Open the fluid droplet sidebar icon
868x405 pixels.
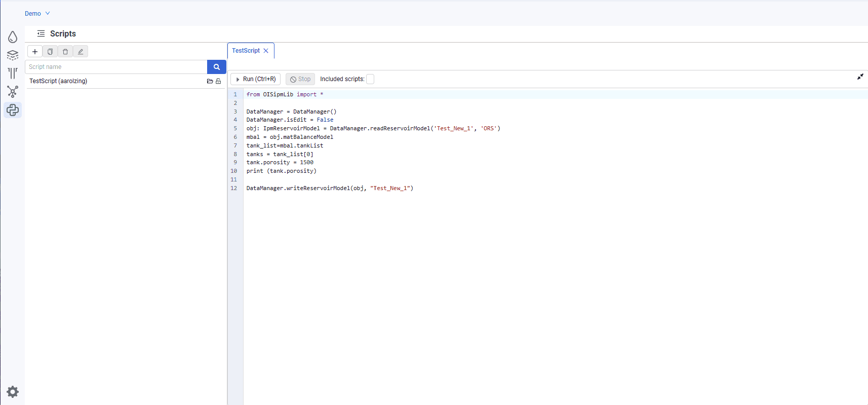[13, 36]
